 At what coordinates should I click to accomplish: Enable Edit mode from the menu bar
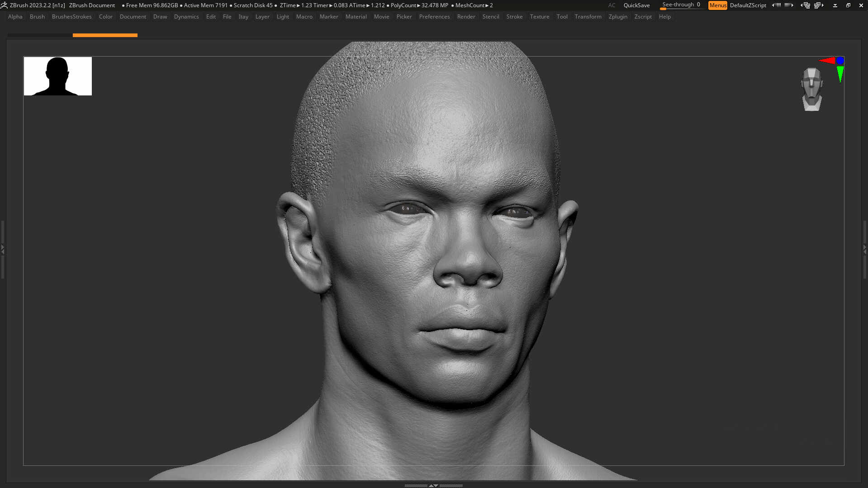(210, 16)
